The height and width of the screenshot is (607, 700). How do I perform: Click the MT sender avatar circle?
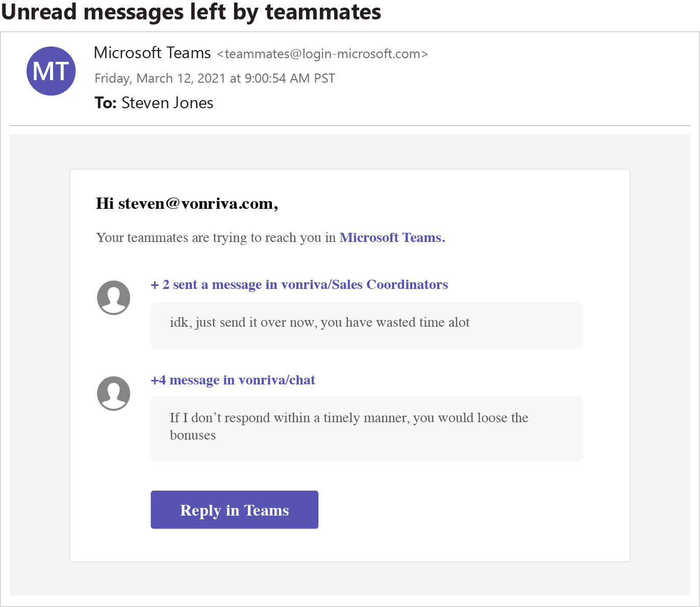click(x=51, y=71)
